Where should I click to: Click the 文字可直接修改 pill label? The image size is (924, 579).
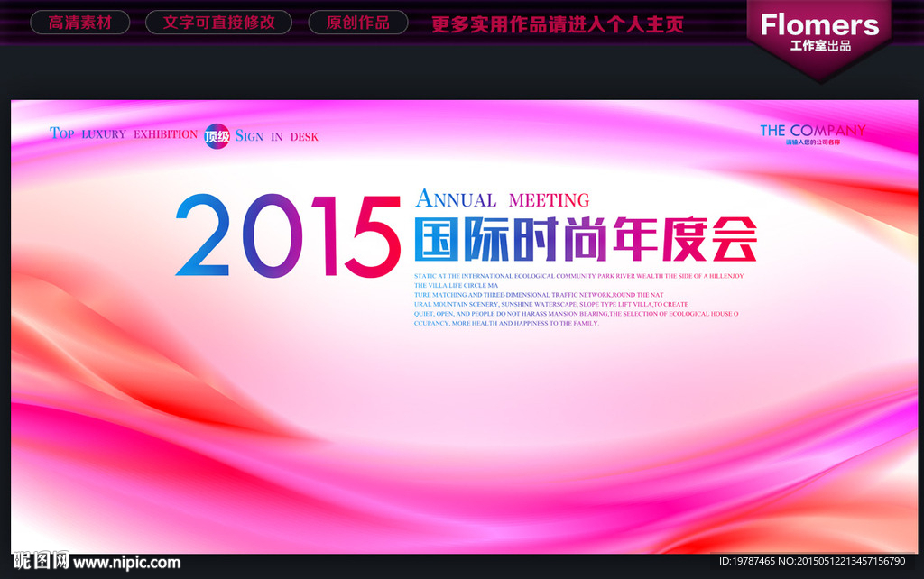pos(218,23)
